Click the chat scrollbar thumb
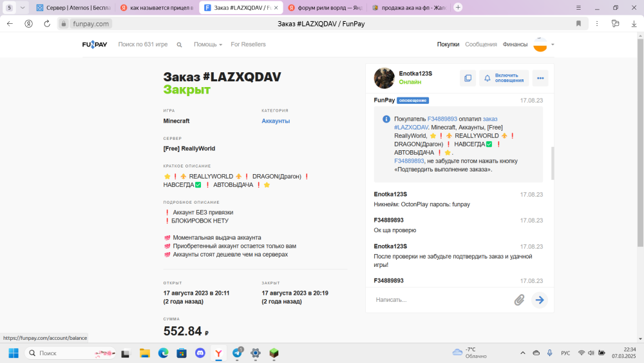The height and width of the screenshot is (363, 644). [553, 162]
